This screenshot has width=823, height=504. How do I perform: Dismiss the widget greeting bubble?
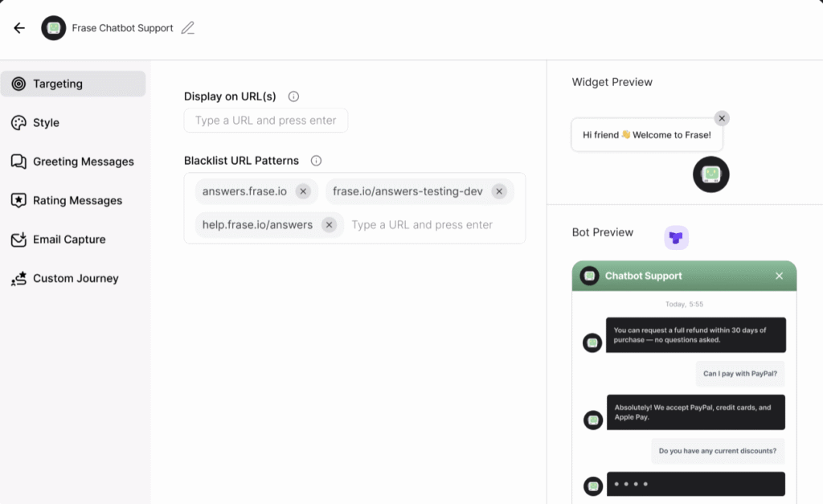point(722,118)
